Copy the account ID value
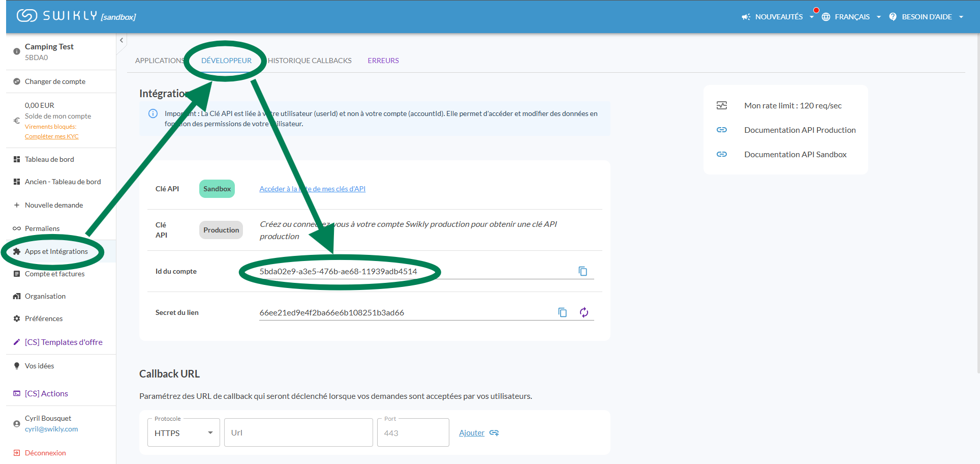This screenshot has width=980, height=464. click(583, 271)
